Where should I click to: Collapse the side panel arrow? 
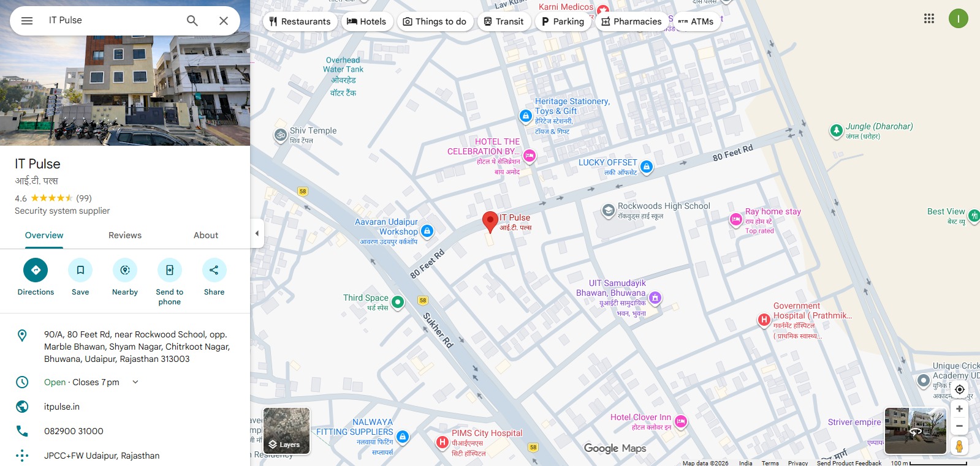(257, 233)
